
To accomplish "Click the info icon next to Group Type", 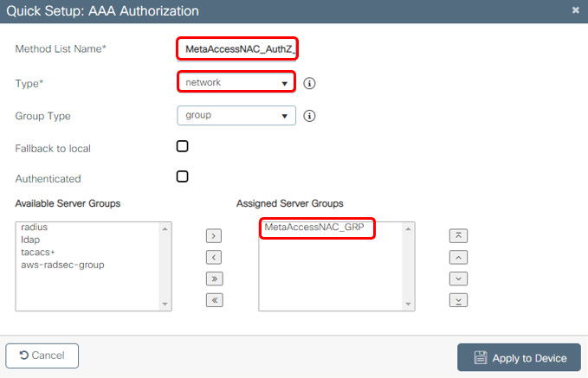I will point(309,116).
